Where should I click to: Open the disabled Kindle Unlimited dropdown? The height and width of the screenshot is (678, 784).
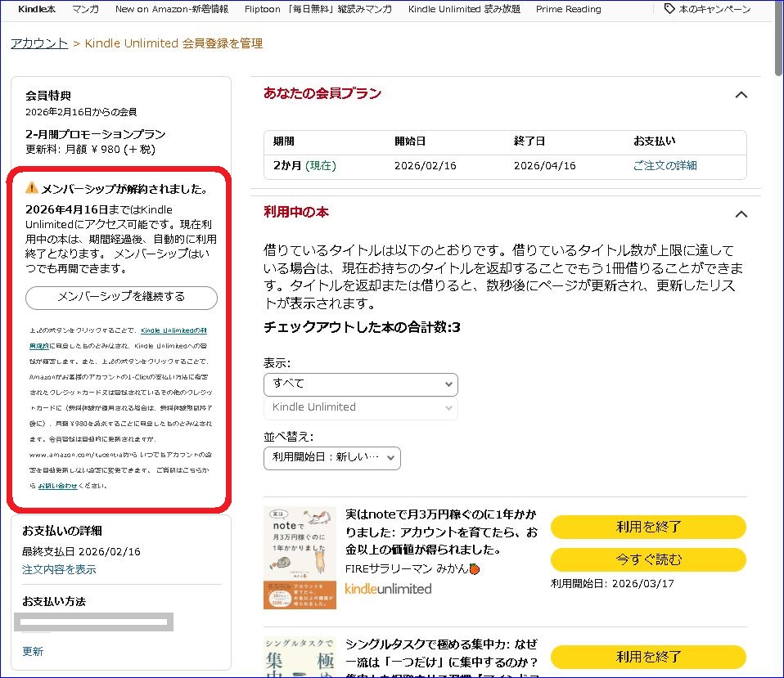point(361,407)
